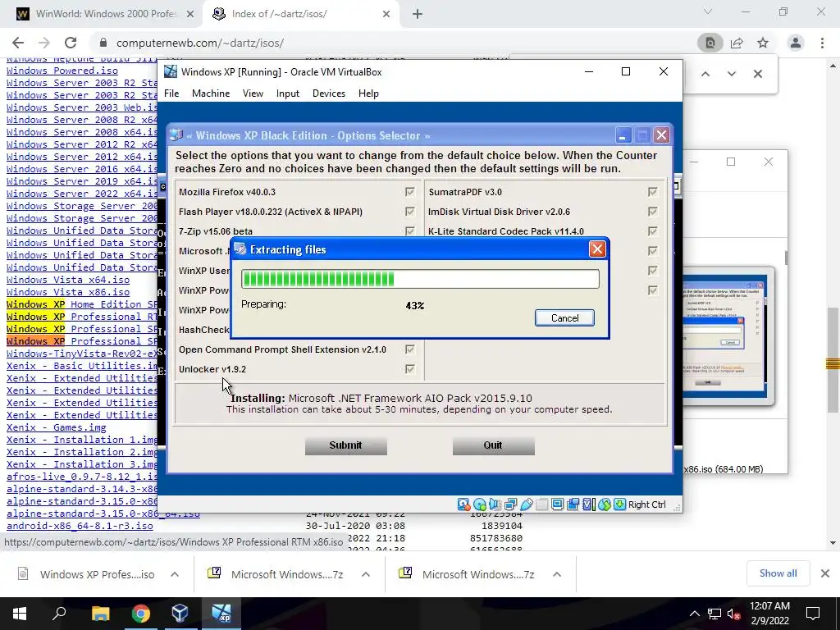Toggle Mozilla Firefox v40.0.3 checkbox
840x630 pixels.
[410, 192]
